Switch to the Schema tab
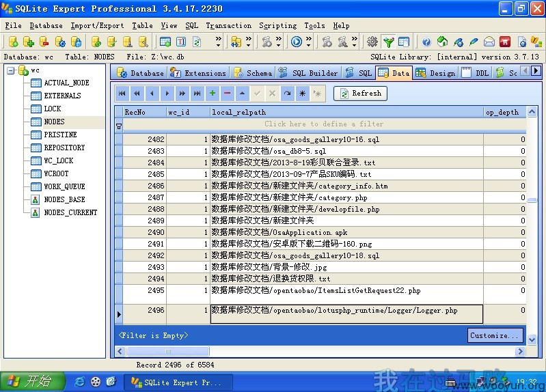546x392 pixels. click(253, 73)
